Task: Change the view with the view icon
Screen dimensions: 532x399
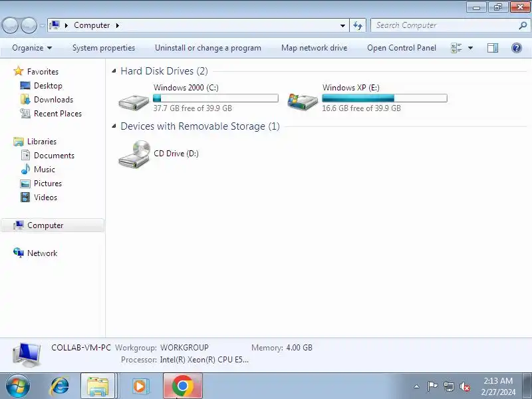Action: point(456,48)
